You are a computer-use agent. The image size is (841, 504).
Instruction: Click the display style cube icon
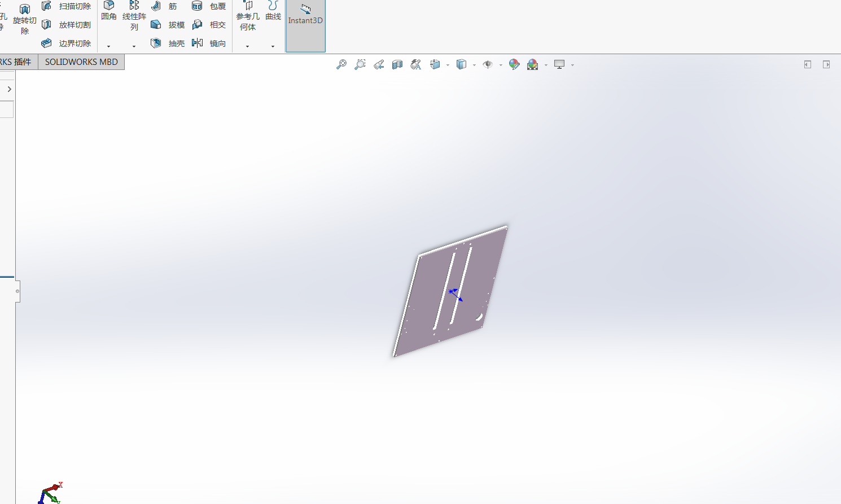(x=461, y=64)
